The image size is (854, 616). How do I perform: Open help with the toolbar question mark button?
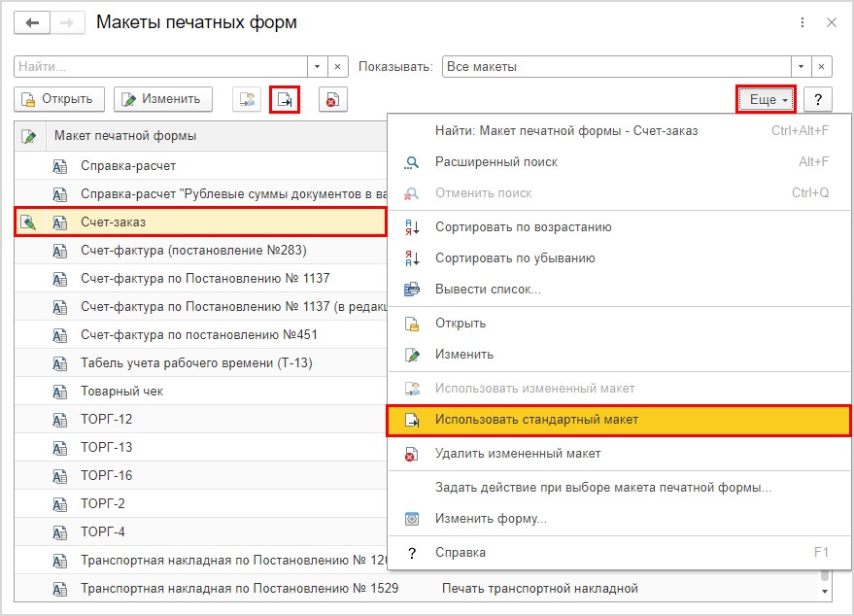(817, 100)
